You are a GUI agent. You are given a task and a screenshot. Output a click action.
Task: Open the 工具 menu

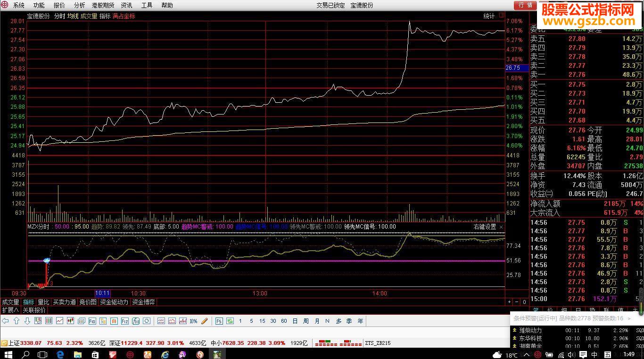coord(147,5)
